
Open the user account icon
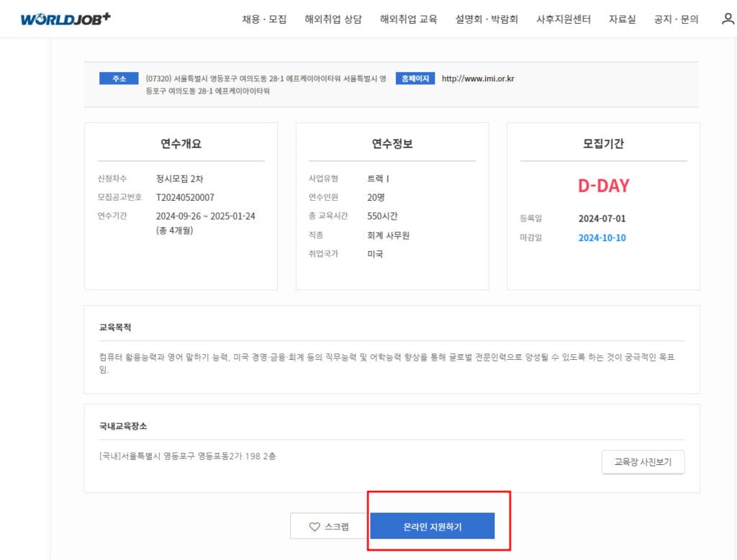click(x=726, y=19)
